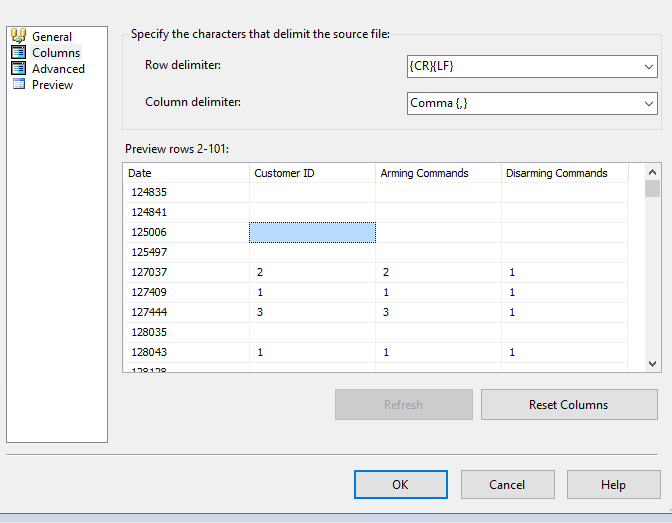Open the General page
672x523 pixels.
coord(52,37)
